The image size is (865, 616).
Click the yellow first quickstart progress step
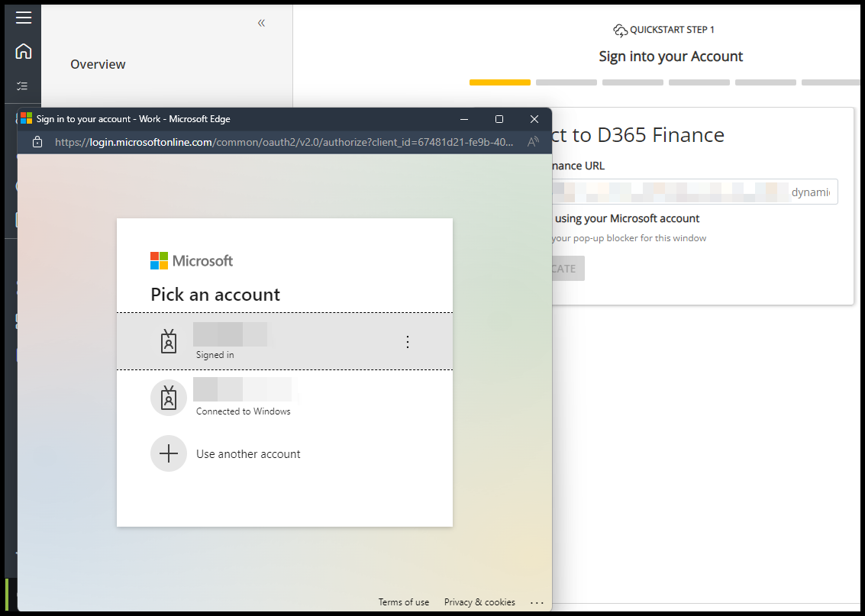click(500, 82)
